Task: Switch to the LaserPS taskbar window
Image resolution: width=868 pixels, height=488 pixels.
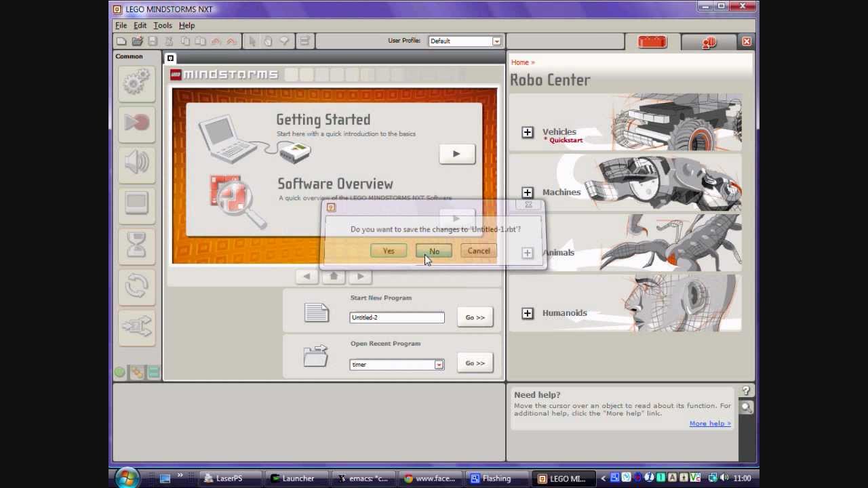Action: [231, 479]
